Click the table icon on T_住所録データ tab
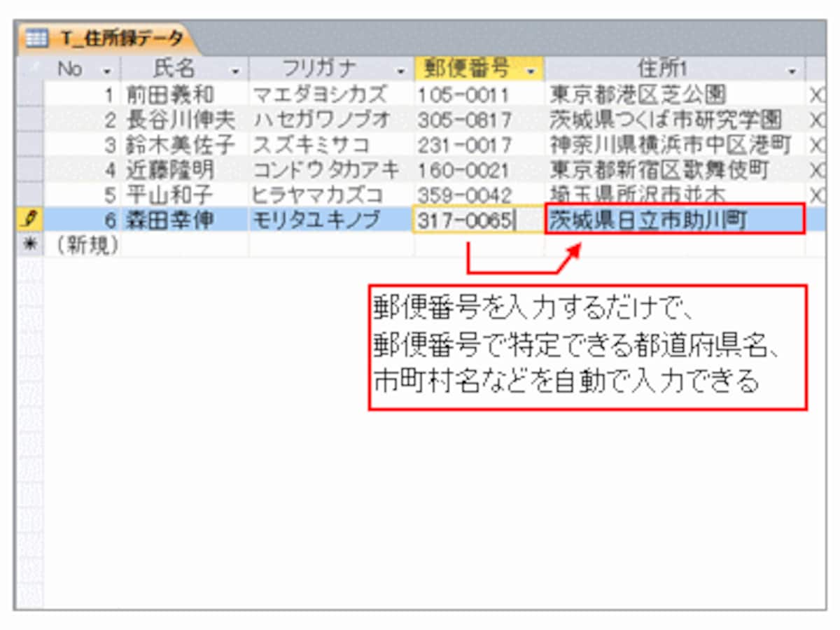840x630 pixels. click(36, 38)
